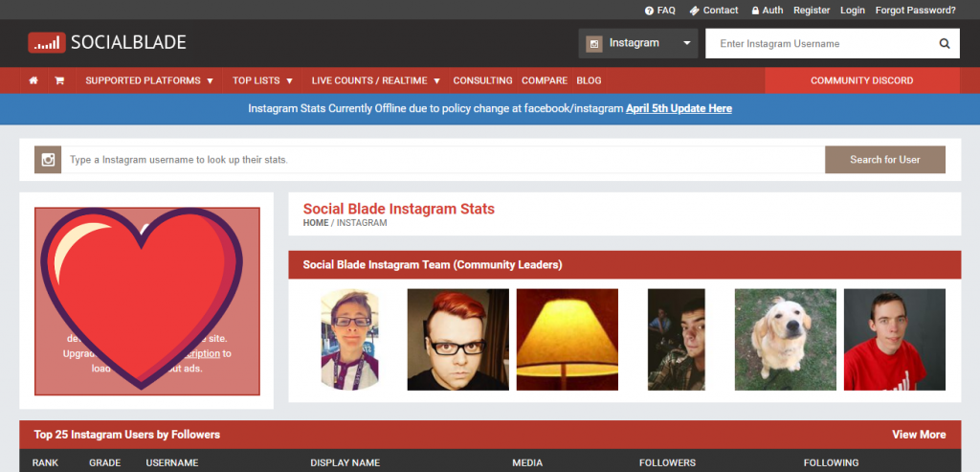Screen dimensions: 980x472
Task: Click the INSTAGRAM breadcrumb text
Action: point(362,223)
